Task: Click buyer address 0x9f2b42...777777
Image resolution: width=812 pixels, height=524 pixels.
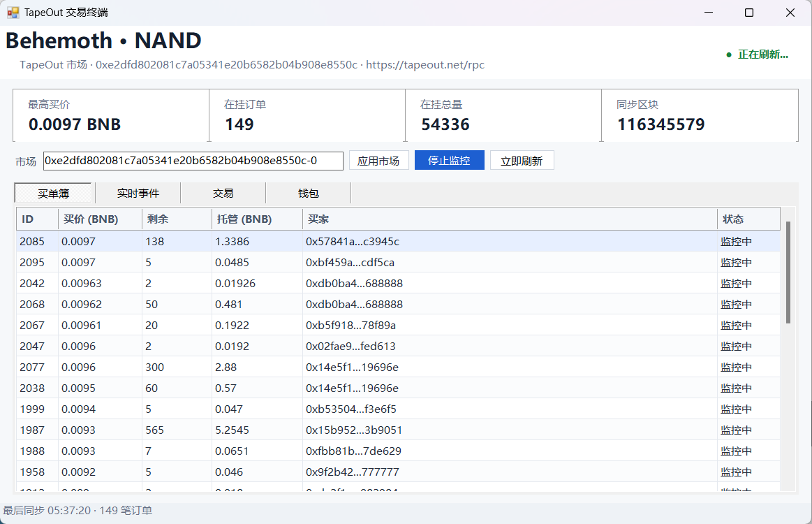Action: point(352,472)
